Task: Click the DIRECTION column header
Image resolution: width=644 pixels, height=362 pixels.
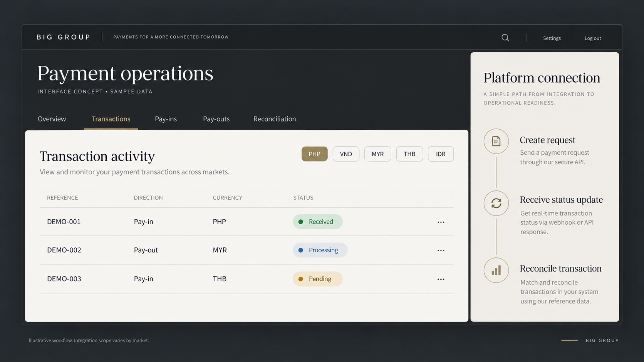Action: (148, 198)
